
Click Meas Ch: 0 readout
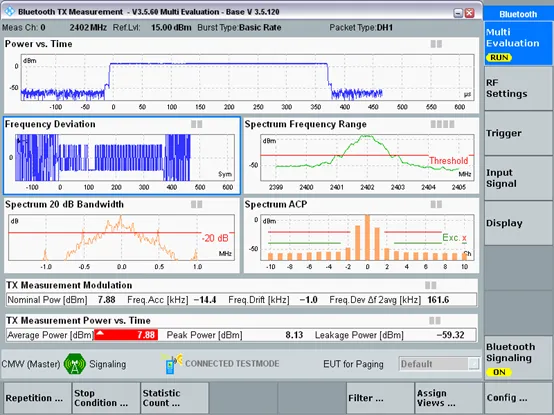(24, 28)
